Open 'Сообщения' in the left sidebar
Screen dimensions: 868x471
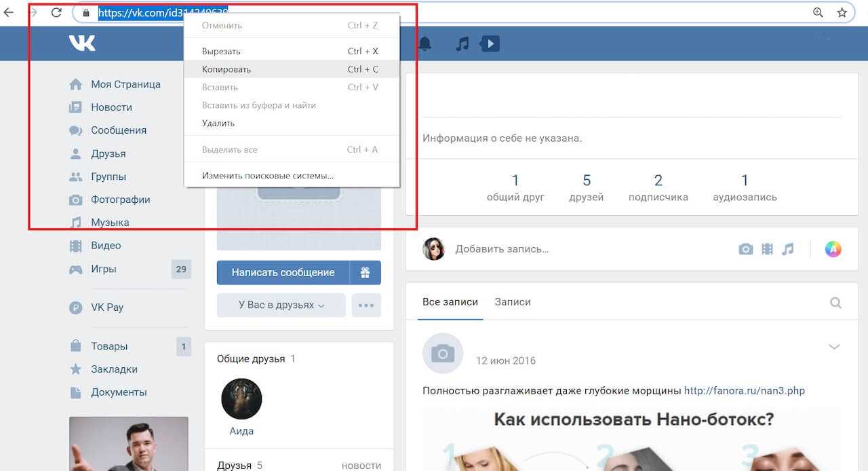[x=119, y=130]
